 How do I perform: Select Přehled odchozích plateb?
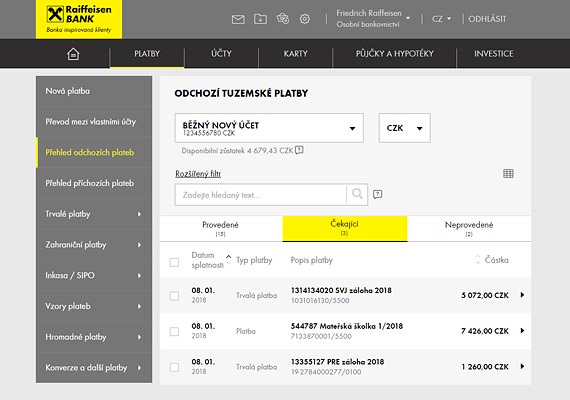pyautogui.click(x=94, y=152)
